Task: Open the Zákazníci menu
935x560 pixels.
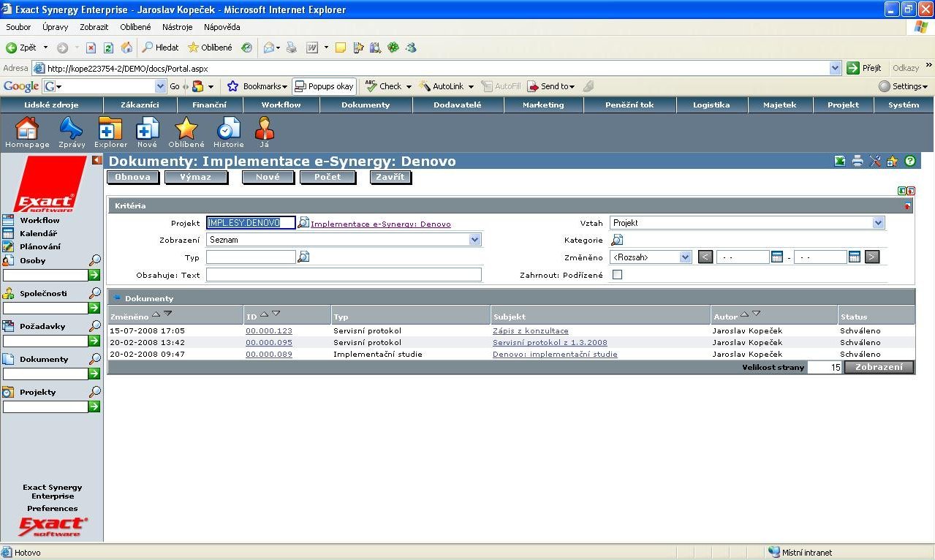Action: point(140,105)
